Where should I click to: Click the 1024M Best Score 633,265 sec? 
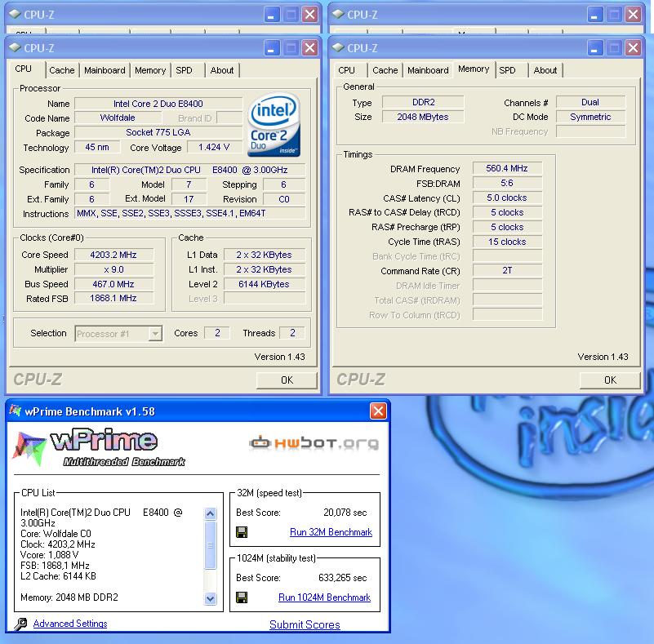pos(342,578)
